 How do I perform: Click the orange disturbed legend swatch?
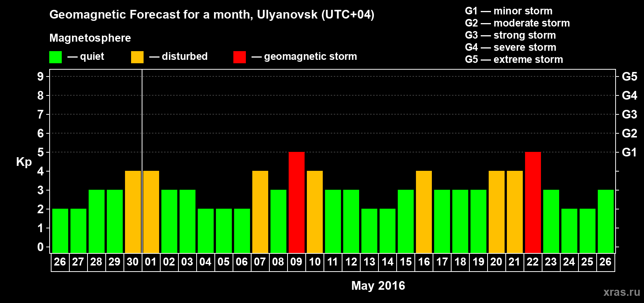(x=137, y=57)
